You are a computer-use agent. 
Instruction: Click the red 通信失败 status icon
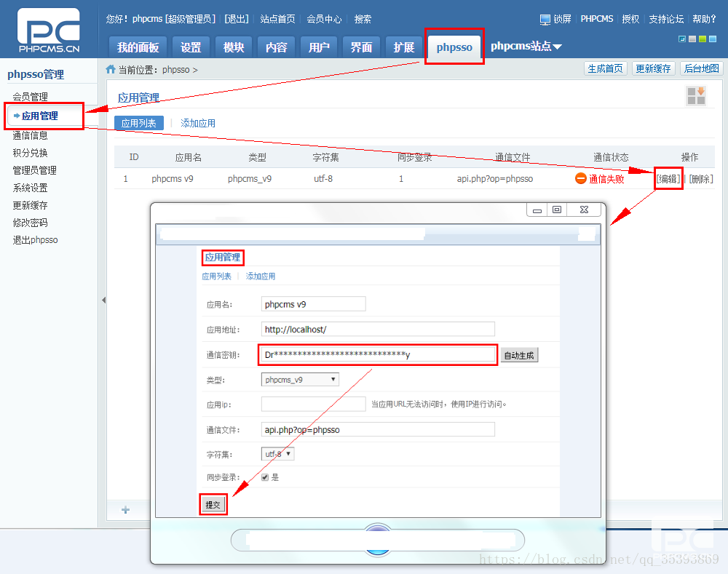580,179
